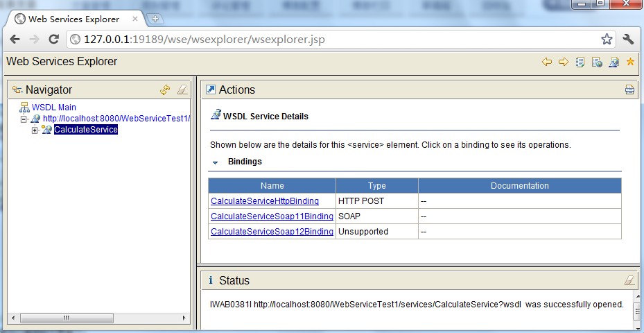Click Navigator horizontal scrollbar thumb
644x333 pixels.
click(67, 318)
